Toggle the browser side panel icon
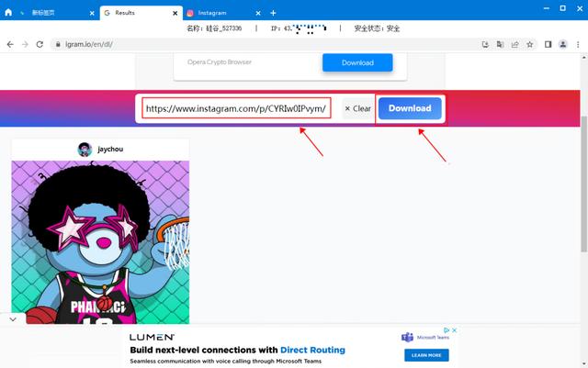The width and height of the screenshot is (588, 368). click(x=548, y=44)
